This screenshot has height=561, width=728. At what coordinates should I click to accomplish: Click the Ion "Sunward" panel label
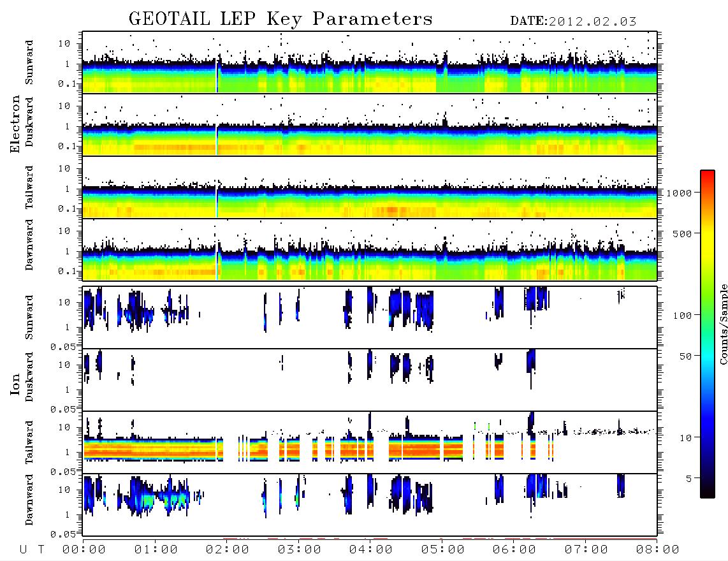point(29,317)
